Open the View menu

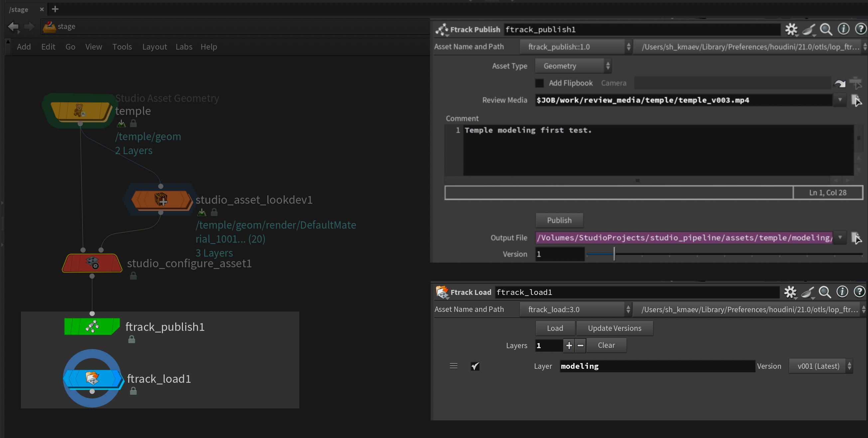tap(94, 47)
